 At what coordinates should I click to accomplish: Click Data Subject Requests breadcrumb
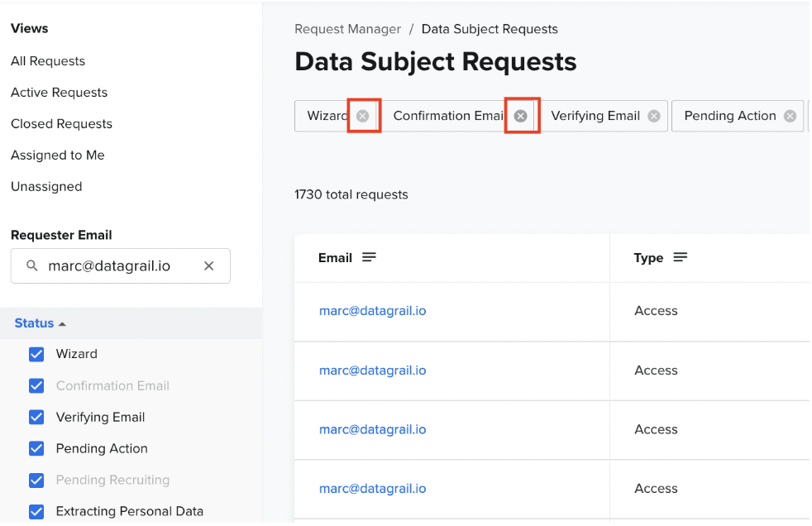[x=490, y=29]
